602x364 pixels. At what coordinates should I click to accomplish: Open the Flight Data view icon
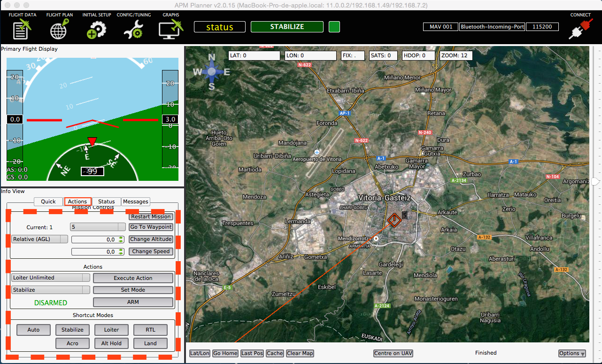(x=22, y=30)
